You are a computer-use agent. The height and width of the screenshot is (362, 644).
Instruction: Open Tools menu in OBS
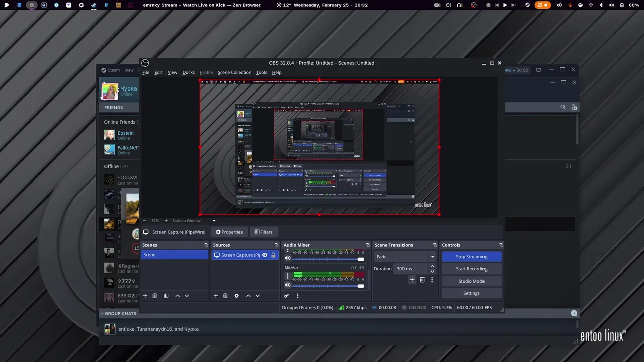point(261,72)
